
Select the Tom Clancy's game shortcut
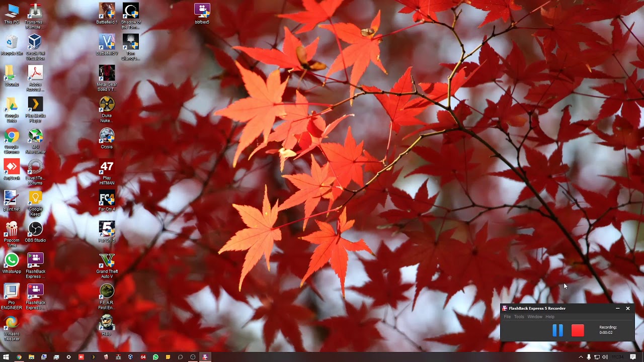[x=131, y=47]
